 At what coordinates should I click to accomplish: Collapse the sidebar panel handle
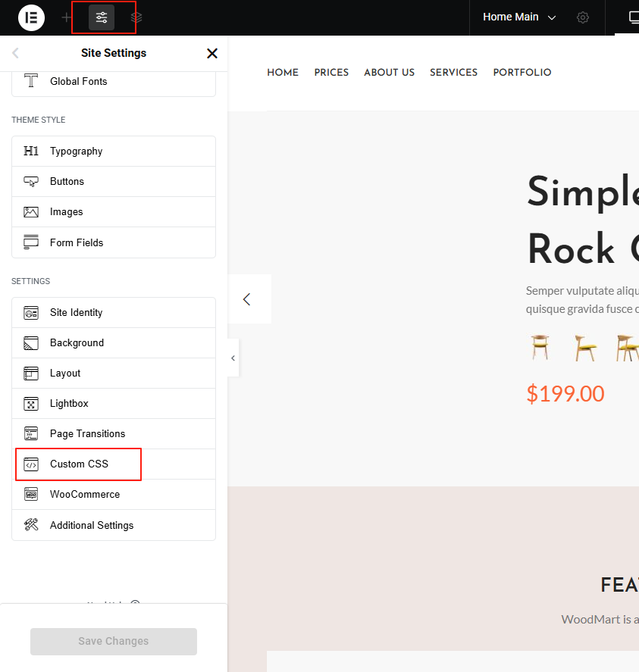[233, 358]
